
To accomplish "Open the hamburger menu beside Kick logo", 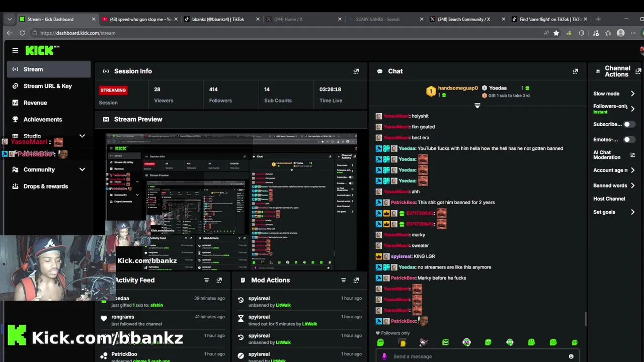I will [15, 50].
